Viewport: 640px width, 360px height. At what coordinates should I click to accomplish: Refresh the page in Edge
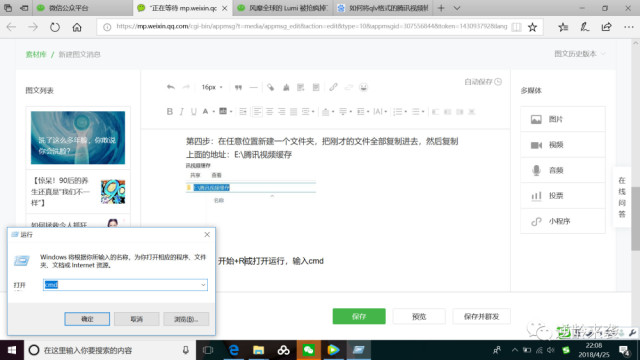pyautogui.click(x=55, y=27)
